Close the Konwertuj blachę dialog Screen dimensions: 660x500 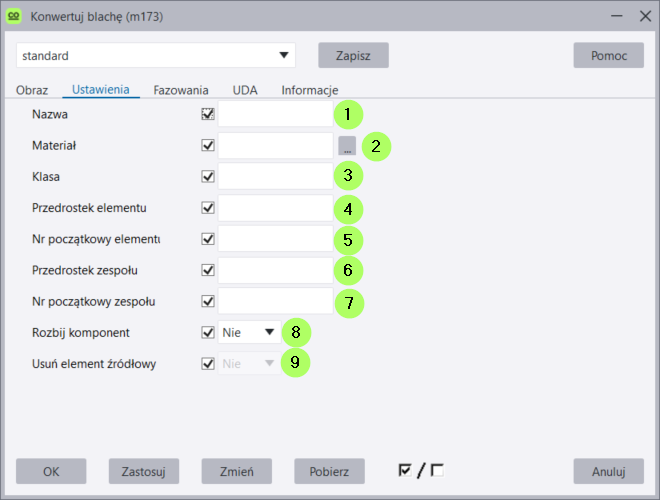644,16
